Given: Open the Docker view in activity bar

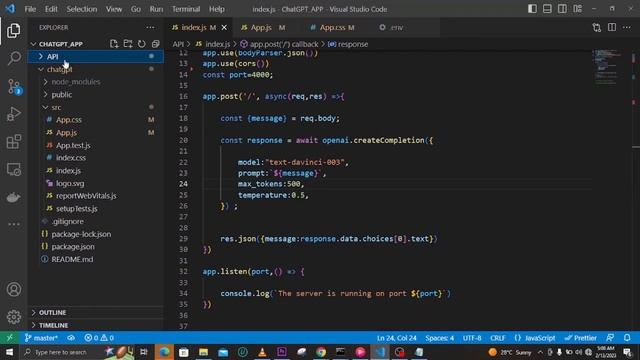Looking at the screenshot, I should (14, 197).
